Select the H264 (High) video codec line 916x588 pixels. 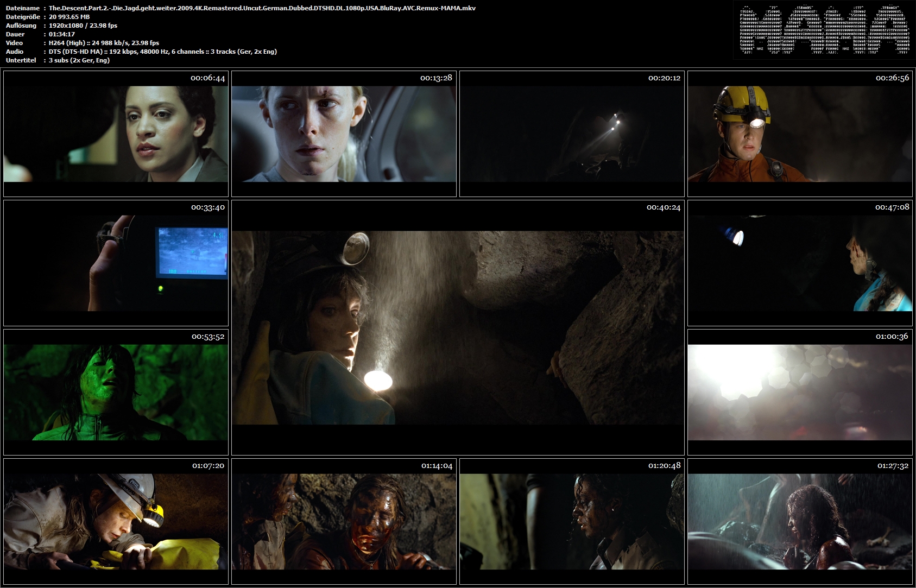click(104, 43)
